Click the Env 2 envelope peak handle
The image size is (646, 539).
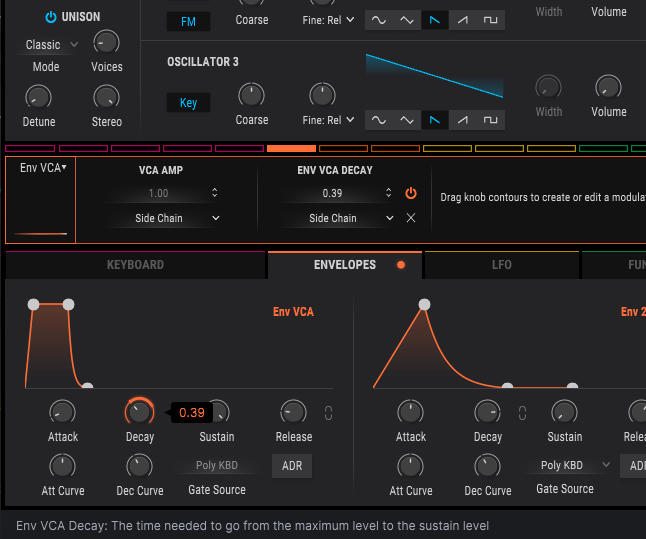(424, 305)
